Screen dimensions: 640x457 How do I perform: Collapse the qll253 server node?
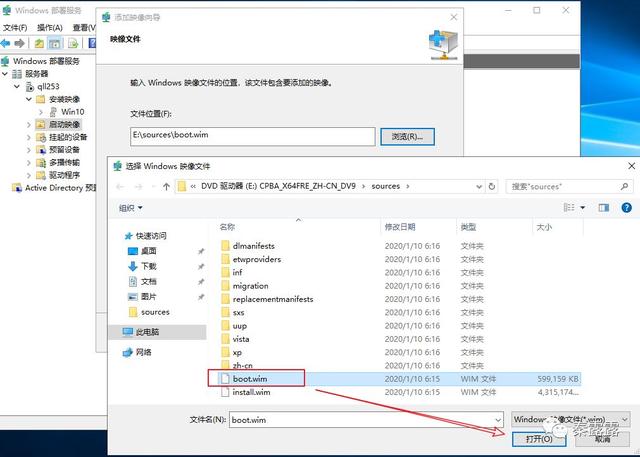(17, 87)
